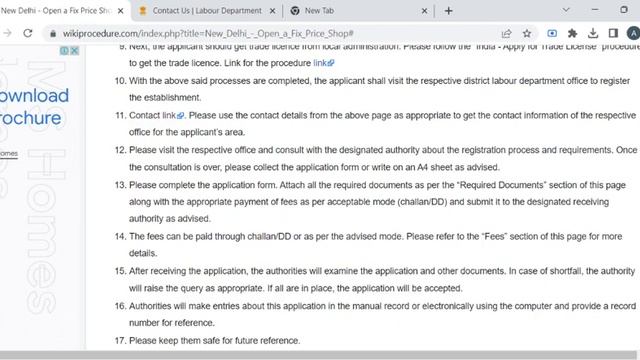Open the trade licence procedure link
Screen dimensions: 640x360
[x=323, y=63]
